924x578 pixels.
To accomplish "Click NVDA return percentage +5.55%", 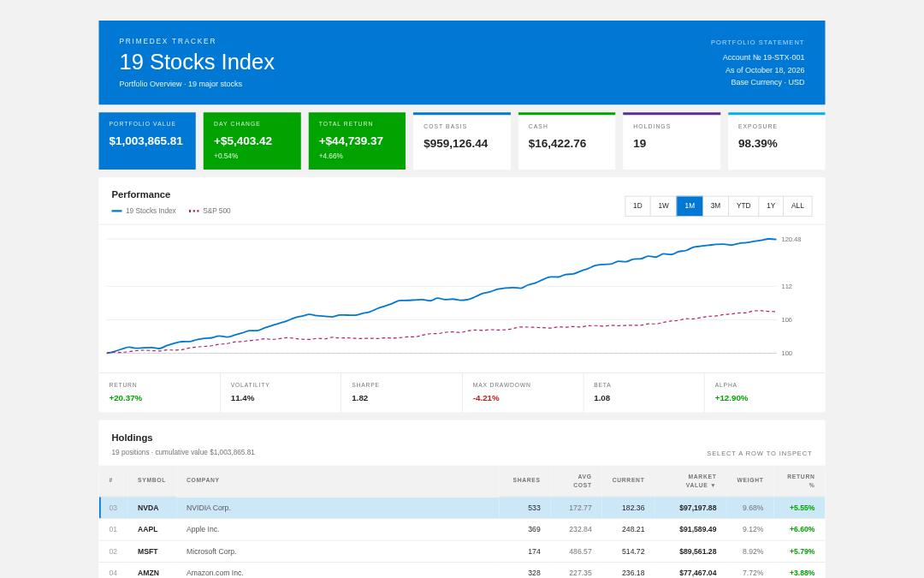I will point(802,508).
